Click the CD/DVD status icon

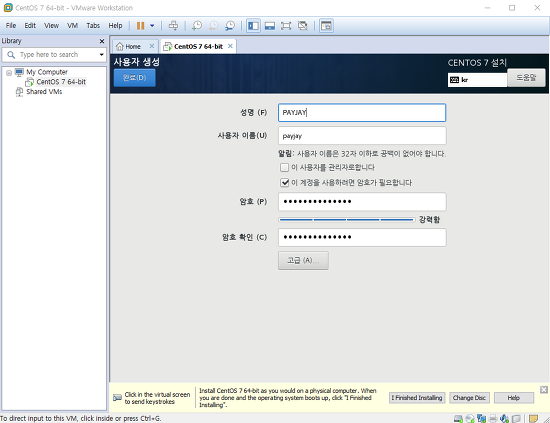coord(470,418)
